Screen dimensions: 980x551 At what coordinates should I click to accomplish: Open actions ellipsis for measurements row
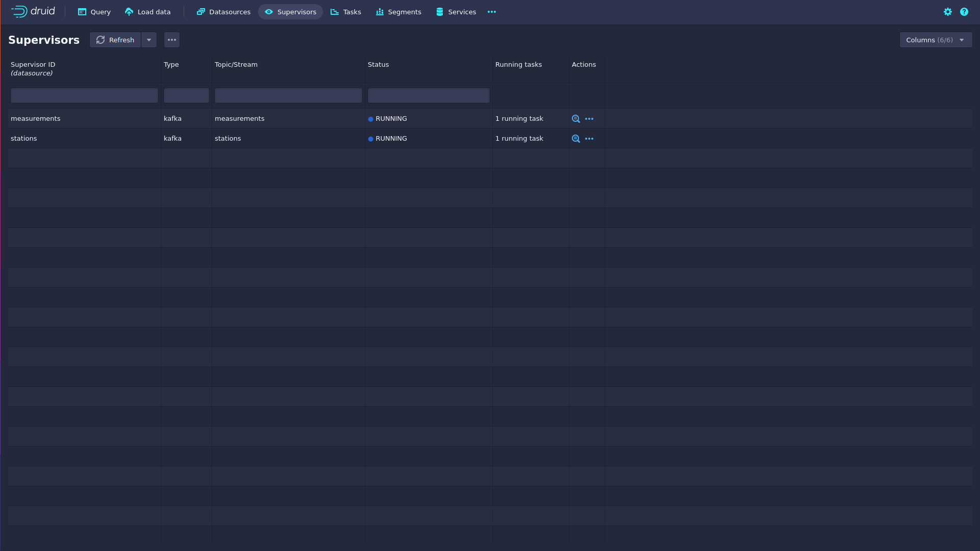[x=589, y=119]
